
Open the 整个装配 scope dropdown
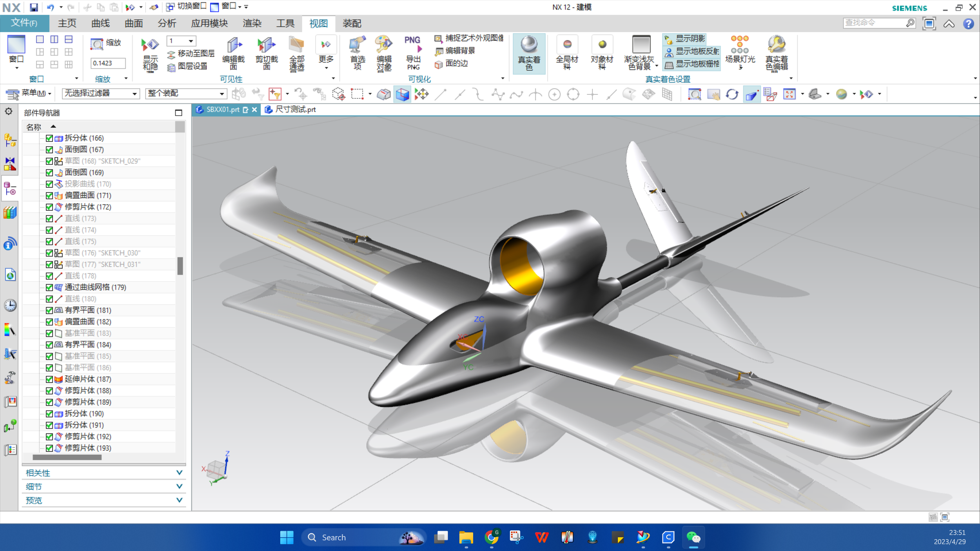point(221,94)
